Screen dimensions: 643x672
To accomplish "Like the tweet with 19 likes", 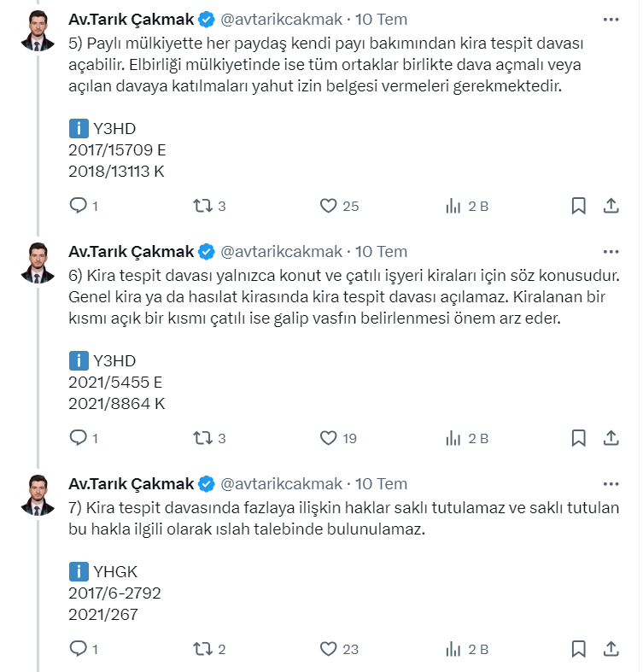I will click(329, 438).
